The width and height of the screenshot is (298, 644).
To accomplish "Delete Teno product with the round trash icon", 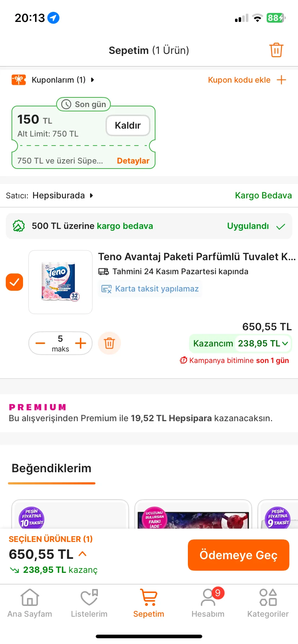I will coord(109,343).
